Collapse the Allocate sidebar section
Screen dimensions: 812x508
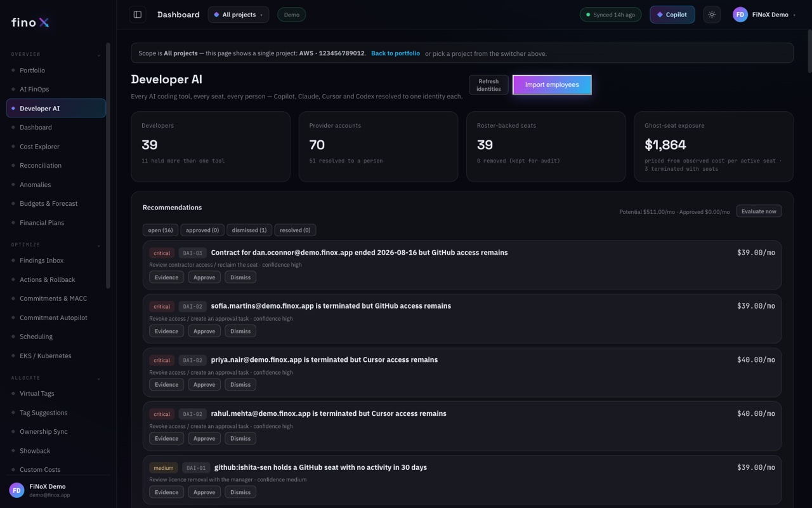click(98, 379)
